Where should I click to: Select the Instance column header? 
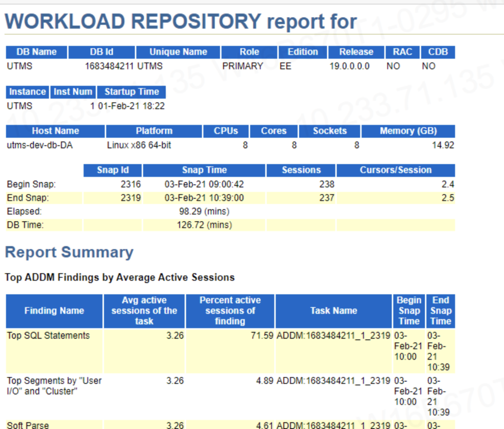(x=28, y=92)
